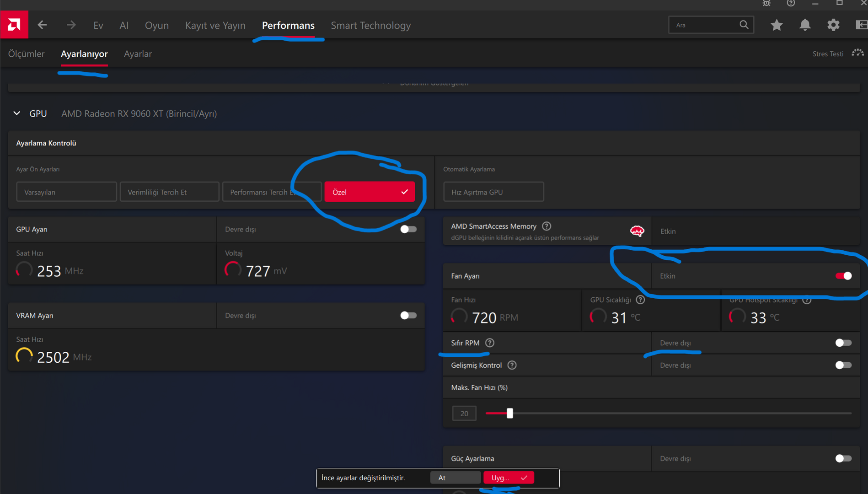Collapse the GPU section chevron
The image size is (868, 494).
click(x=17, y=113)
